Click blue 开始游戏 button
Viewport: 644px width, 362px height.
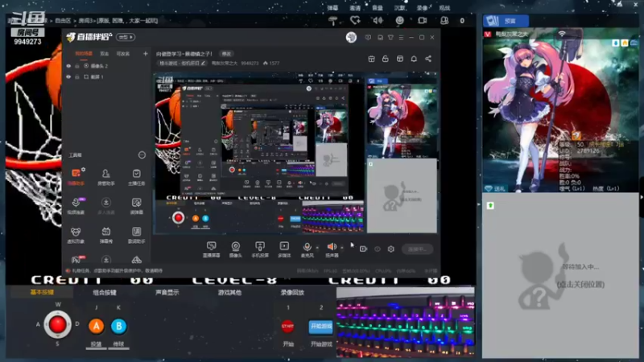[x=320, y=327]
